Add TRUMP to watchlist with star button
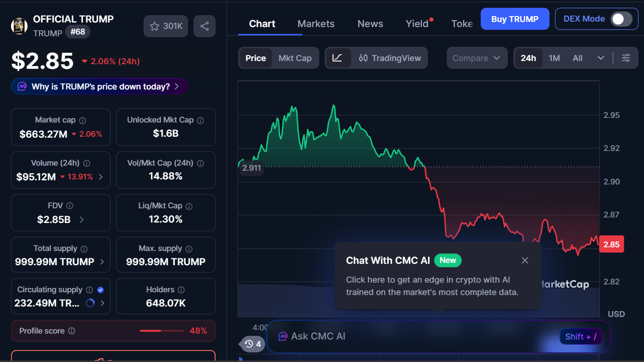This screenshot has width=644, height=362. coord(166,26)
